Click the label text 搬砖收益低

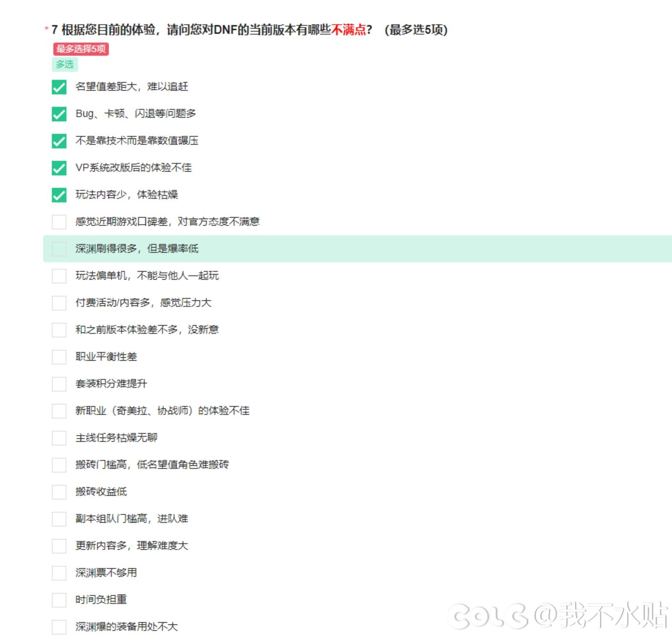pyautogui.click(x=101, y=492)
